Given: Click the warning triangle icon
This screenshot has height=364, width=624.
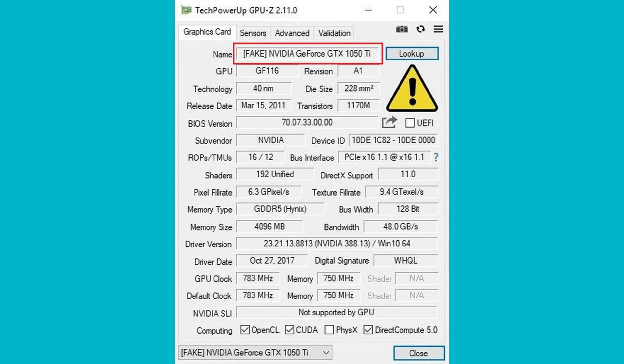Looking at the screenshot, I should tap(411, 91).
